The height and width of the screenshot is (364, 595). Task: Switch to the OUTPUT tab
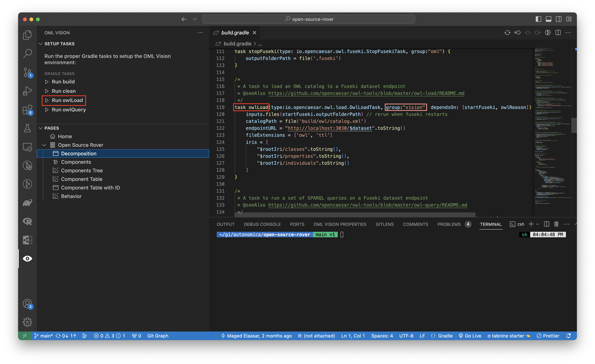click(226, 224)
